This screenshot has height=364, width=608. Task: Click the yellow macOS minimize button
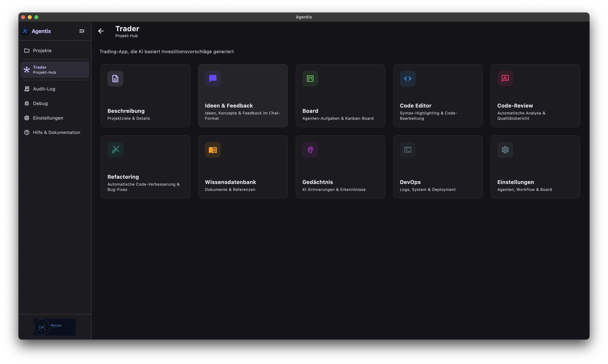30,17
